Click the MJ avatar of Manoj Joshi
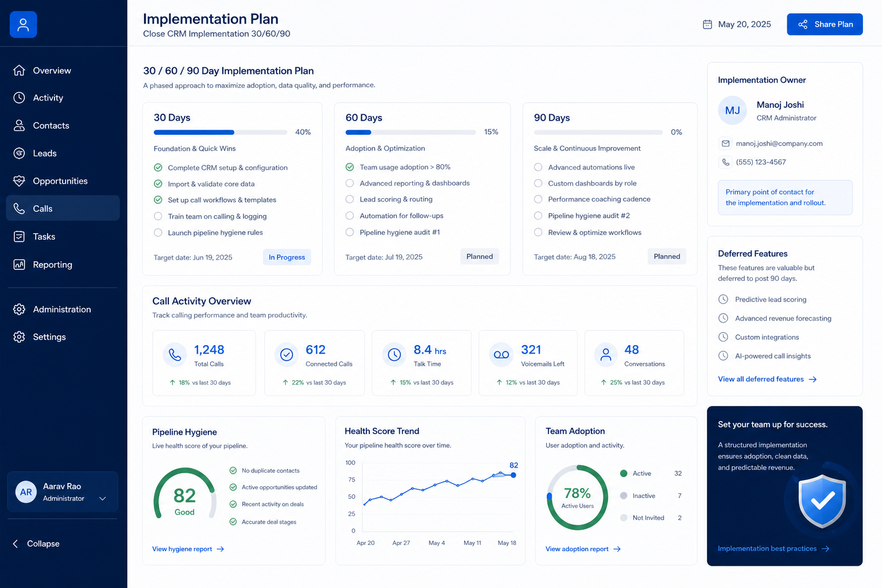Image resolution: width=882 pixels, height=588 pixels. pos(732,110)
